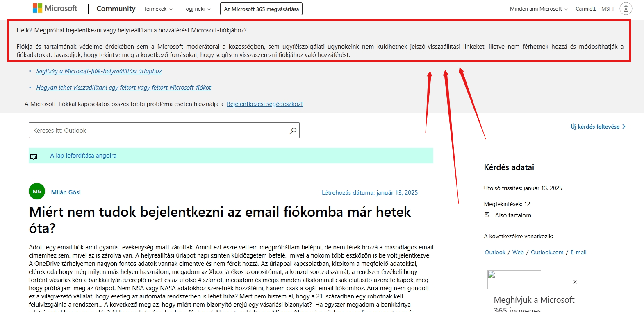Open Hogyan lehet visszaállítani feltört Microsoft-fiókot link
This screenshot has height=312, width=644.
[123, 88]
